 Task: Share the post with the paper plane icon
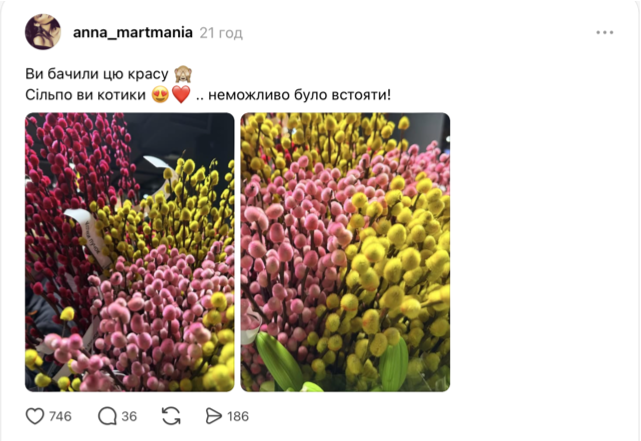point(213,416)
